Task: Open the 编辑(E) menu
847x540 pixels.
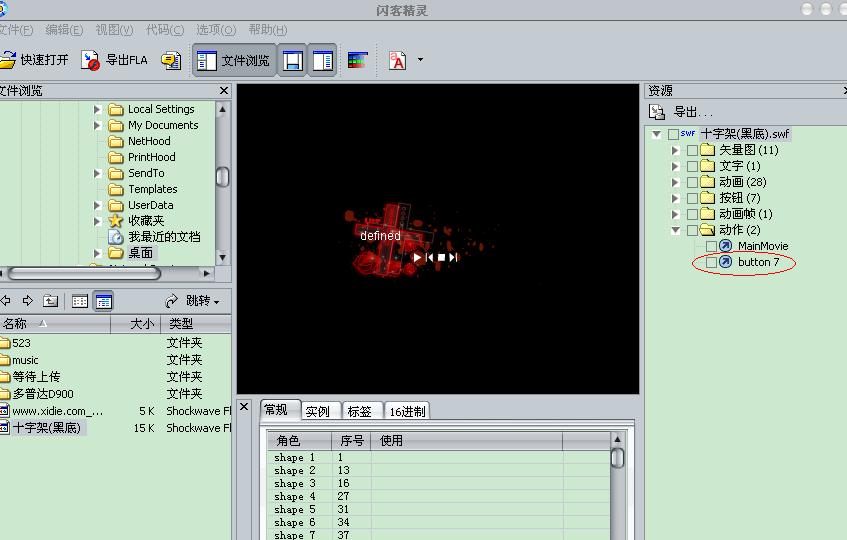Action: [64, 30]
